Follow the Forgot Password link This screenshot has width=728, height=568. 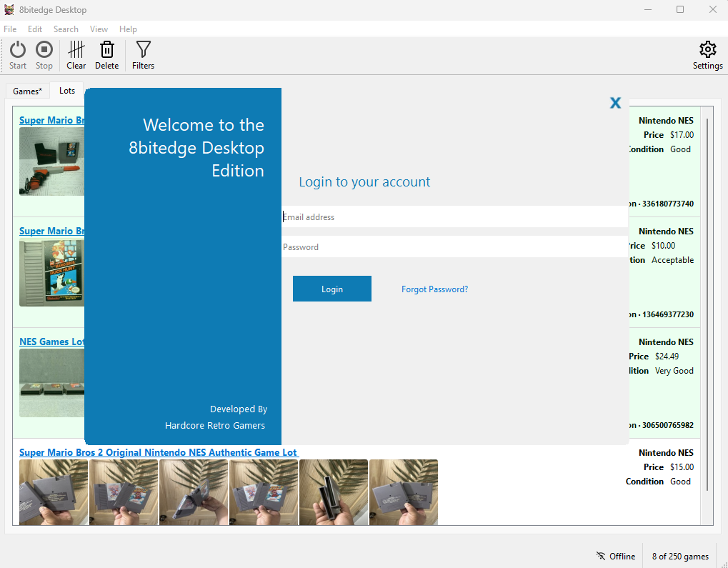[434, 289]
